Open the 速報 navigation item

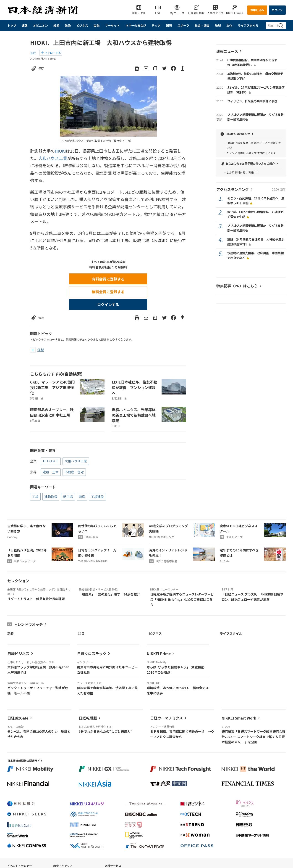(25, 26)
